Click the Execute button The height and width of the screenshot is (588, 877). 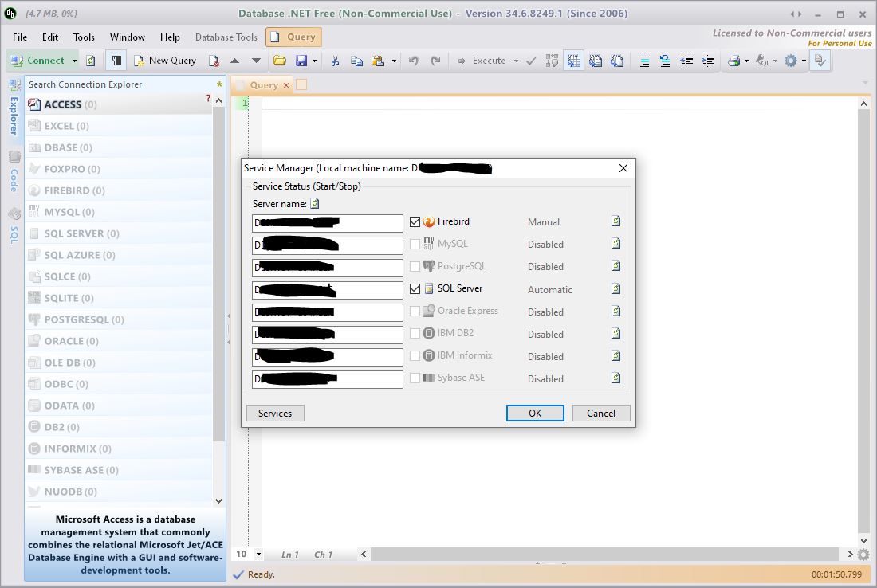(x=482, y=61)
